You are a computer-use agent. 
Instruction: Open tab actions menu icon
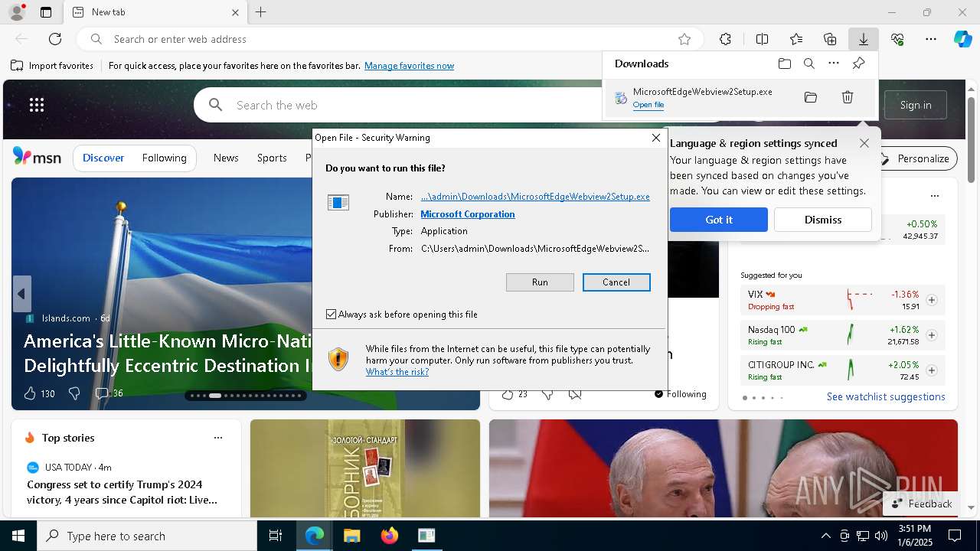tap(46, 12)
